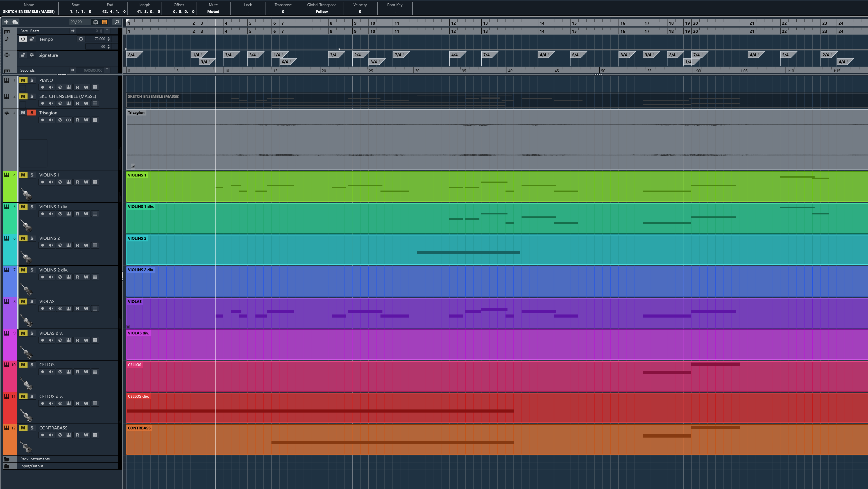
Task: Click the Transpose value in info line
Action: (x=283, y=12)
